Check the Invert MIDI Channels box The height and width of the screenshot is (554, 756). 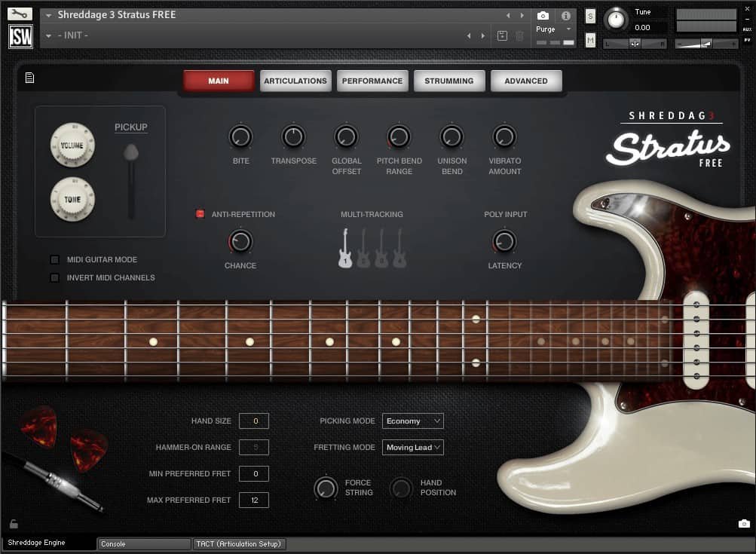tap(54, 277)
